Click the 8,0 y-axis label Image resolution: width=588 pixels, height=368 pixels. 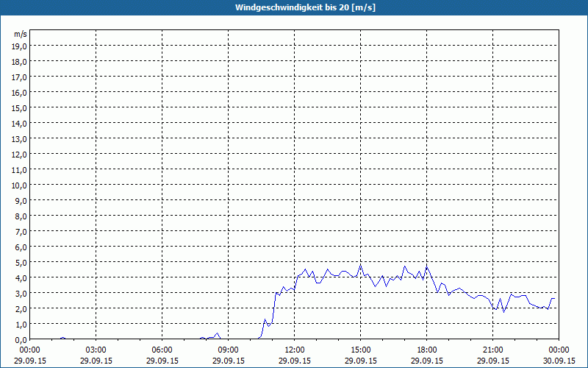[x=21, y=216]
